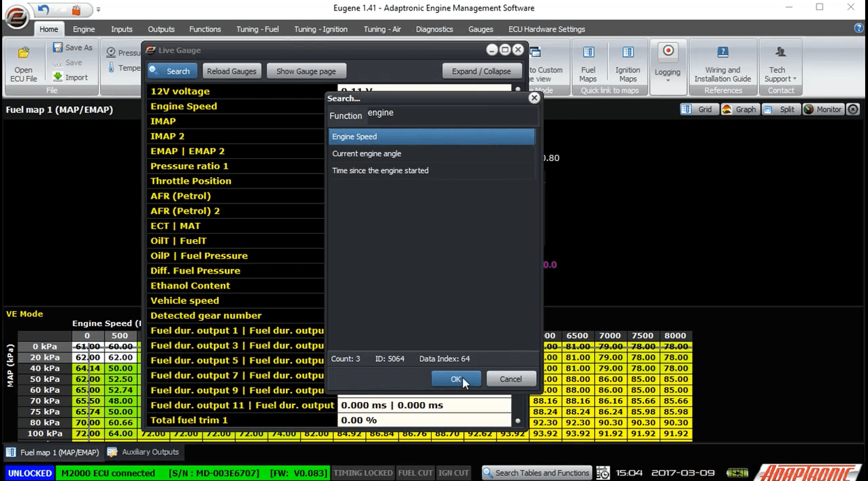The height and width of the screenshot is (481, 868).
Task: Start Logging from the ribbon
Action: pos(667,59)
